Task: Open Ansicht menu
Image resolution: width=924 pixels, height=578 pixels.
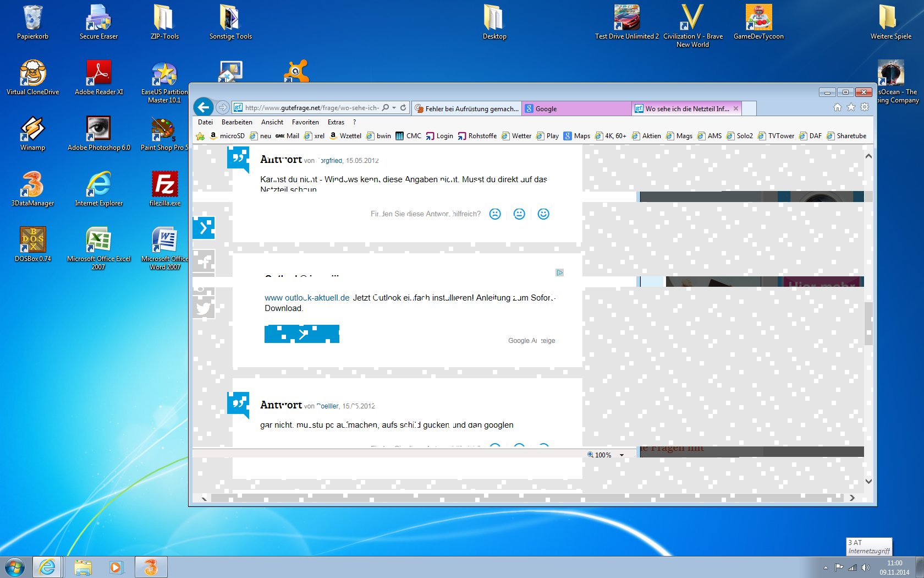Action: (x=272, y=122)
